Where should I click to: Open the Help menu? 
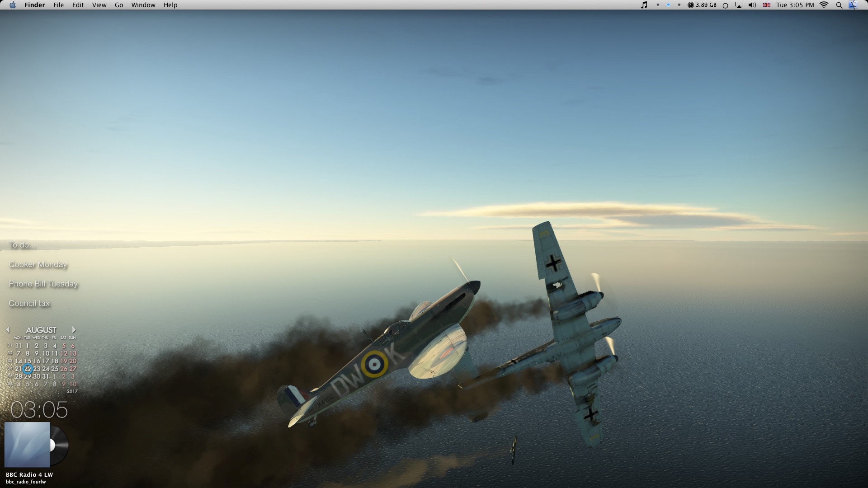click(x=170, y=5)
